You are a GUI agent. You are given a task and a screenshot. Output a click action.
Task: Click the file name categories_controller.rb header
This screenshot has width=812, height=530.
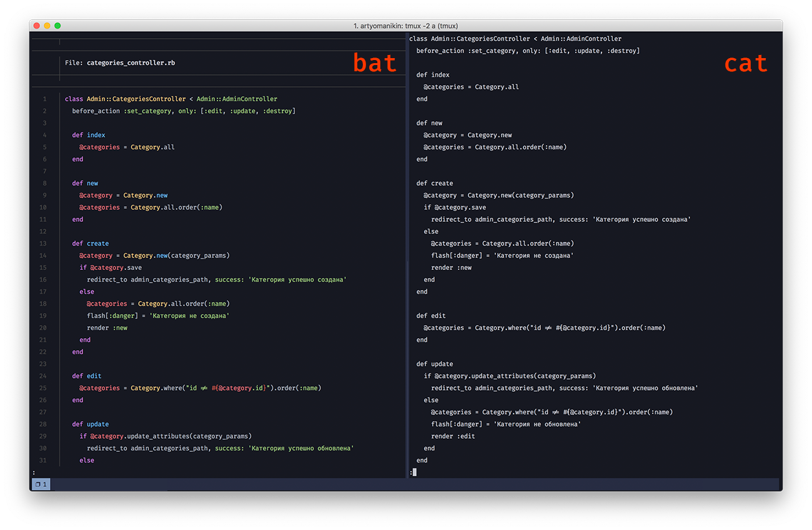[131, 62]
